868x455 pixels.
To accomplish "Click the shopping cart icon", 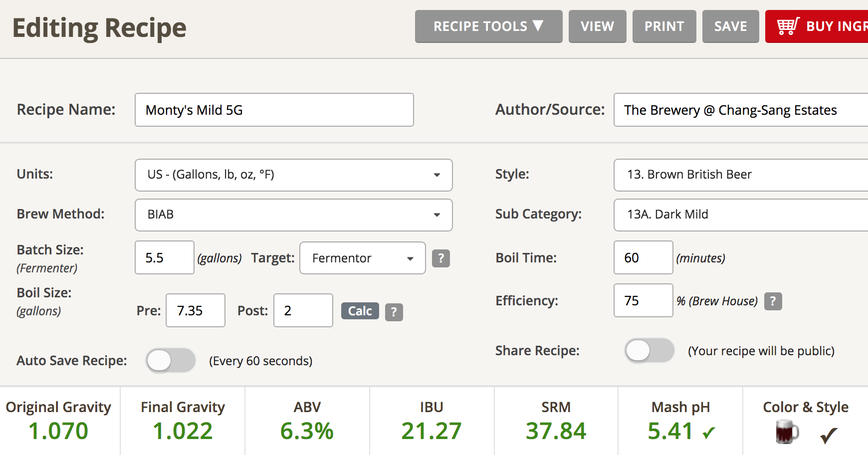I will pos(788,26).
